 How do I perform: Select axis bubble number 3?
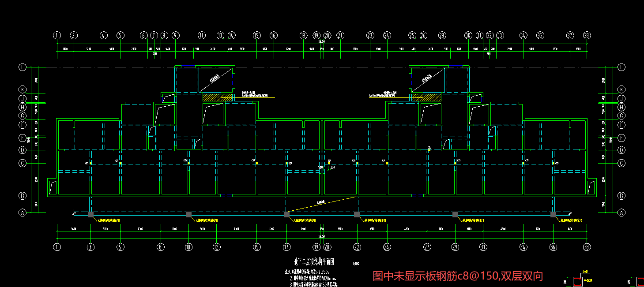(x=90, y=247)
